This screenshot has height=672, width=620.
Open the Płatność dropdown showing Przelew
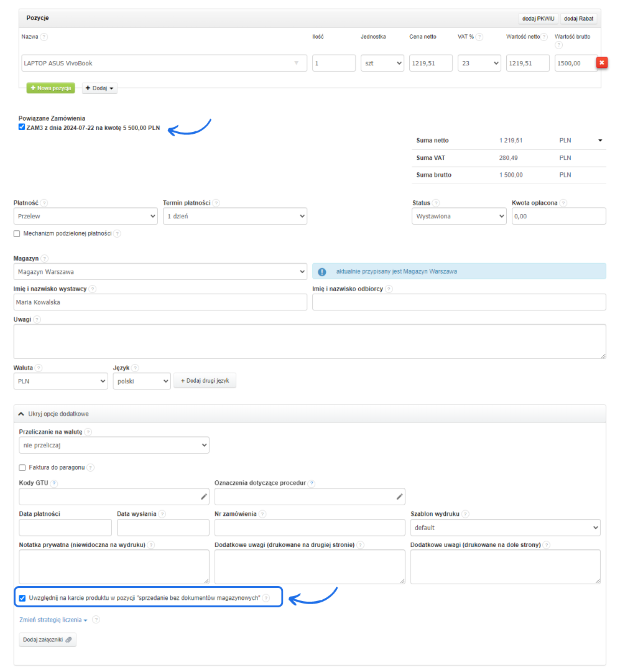pos(85,216)
